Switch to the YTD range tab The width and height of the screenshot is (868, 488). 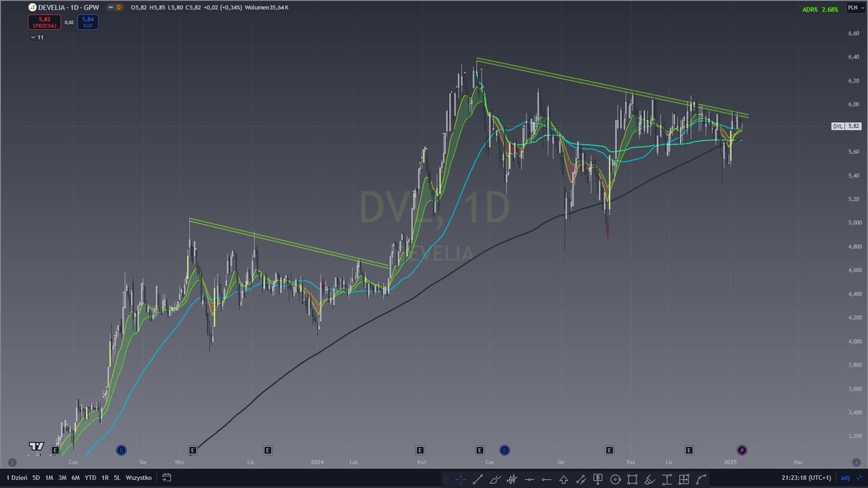pyautogui.click(x=90, y=478)
